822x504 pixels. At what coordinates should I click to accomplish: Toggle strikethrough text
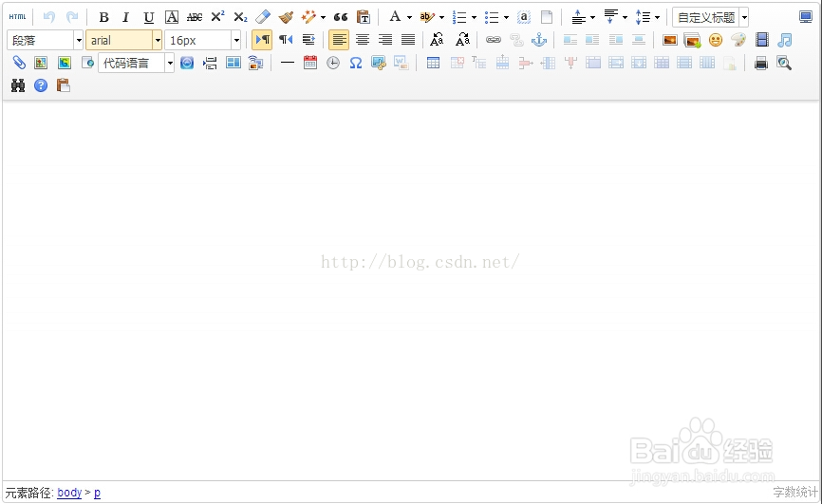pos(195,17)
